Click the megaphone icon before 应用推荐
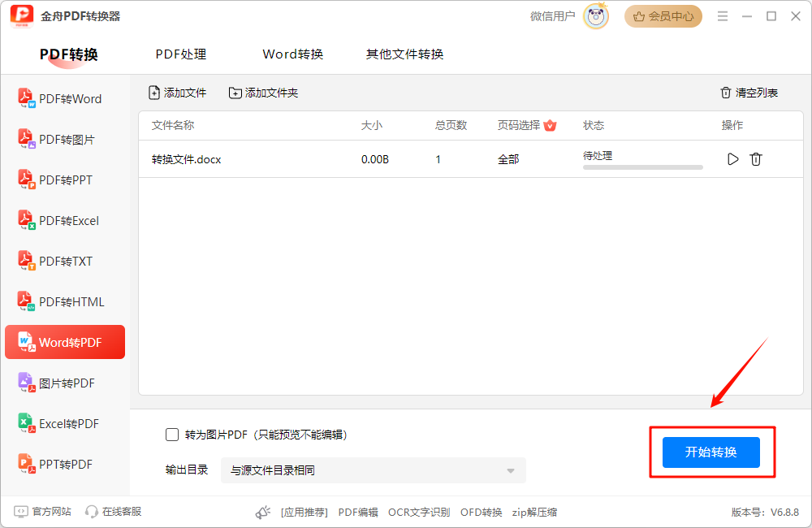 (263, 513)
